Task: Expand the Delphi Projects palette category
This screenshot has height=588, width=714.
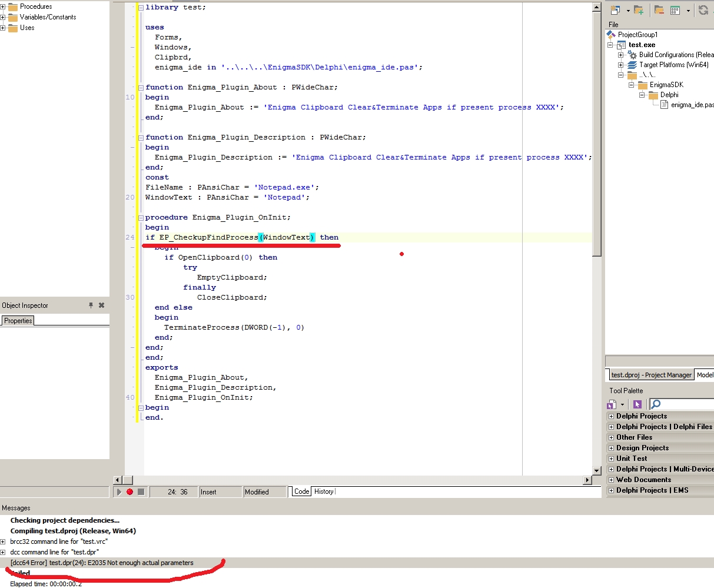Action: pos(611,416)
